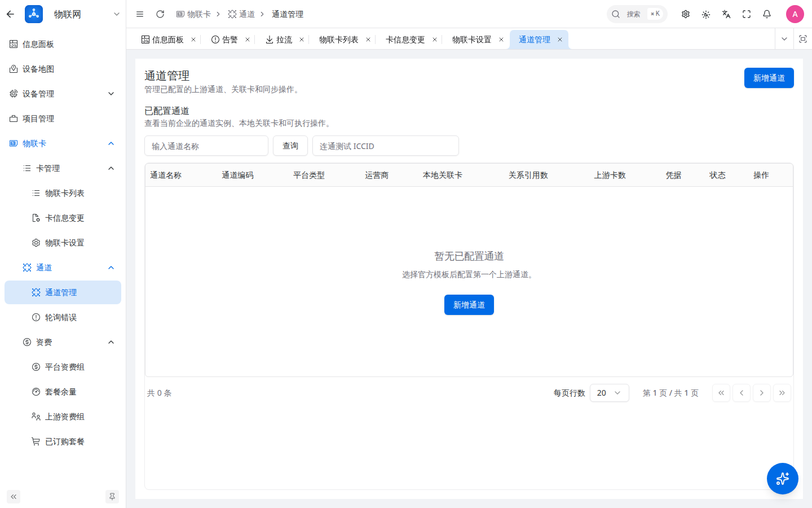Open 物联卡列表 in the sidebar

(63, 193)
